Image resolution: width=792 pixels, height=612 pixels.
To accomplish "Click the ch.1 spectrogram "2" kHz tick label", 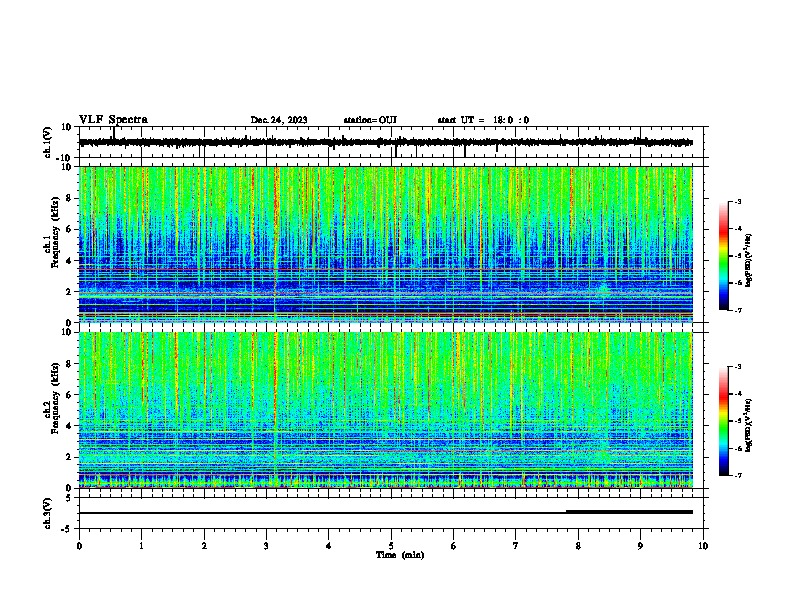I will coord(69,292).
